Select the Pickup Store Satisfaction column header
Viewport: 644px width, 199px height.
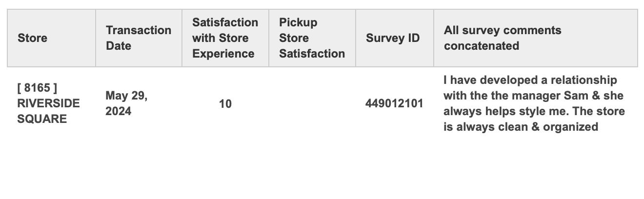pos(312,38)
